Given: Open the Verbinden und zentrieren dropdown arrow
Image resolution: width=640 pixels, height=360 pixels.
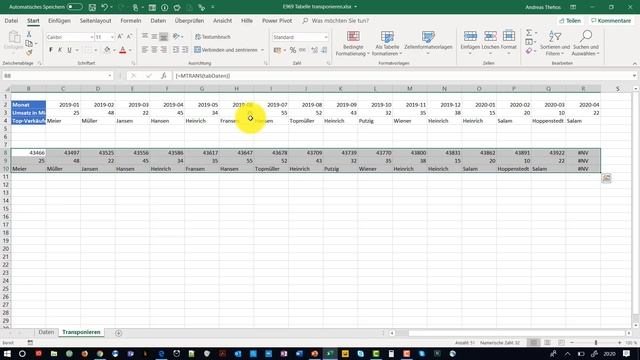Looking at the screenshot, I should point(262,50).
